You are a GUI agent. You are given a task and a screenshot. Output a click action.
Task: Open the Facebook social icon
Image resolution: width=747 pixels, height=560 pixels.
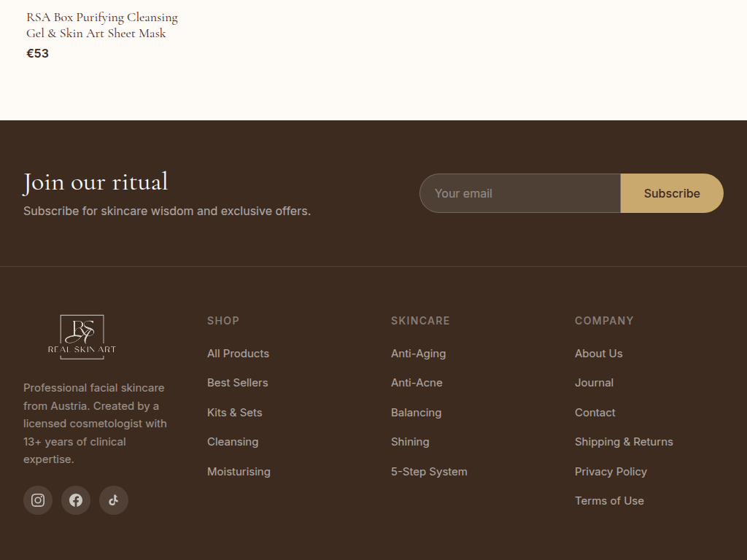pyautogui.click(x=76, y=500)
